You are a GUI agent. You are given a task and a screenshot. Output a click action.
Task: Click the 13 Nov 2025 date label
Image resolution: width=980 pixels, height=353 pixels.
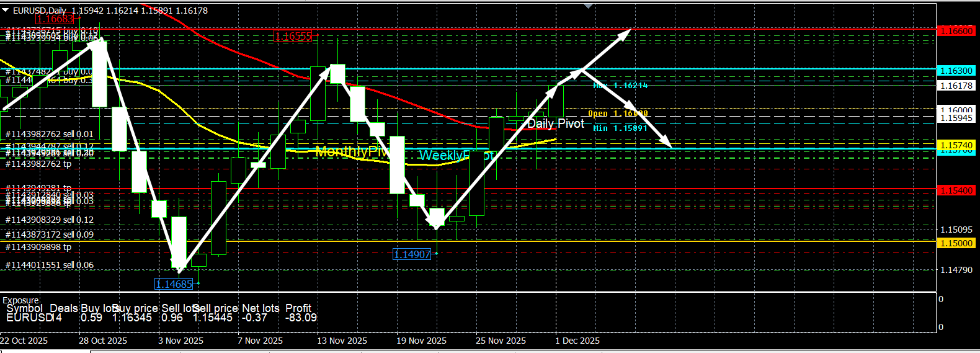click(x=342, y=341)
